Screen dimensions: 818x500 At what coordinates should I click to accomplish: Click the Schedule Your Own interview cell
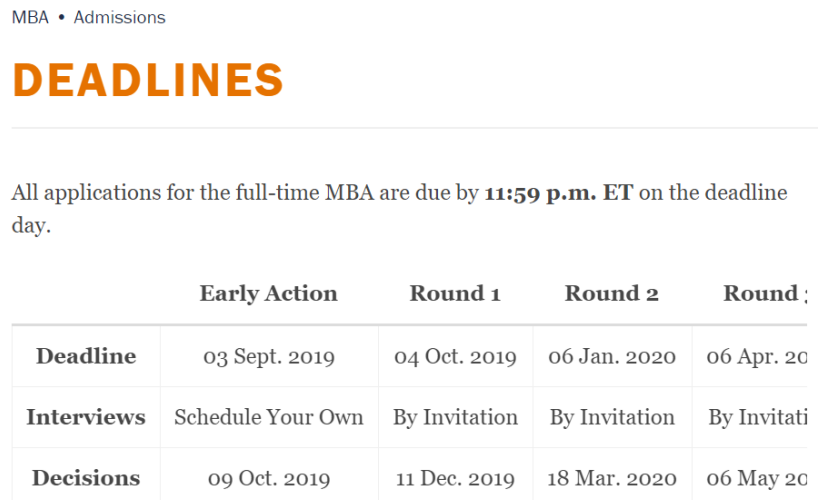pos(269,417)
